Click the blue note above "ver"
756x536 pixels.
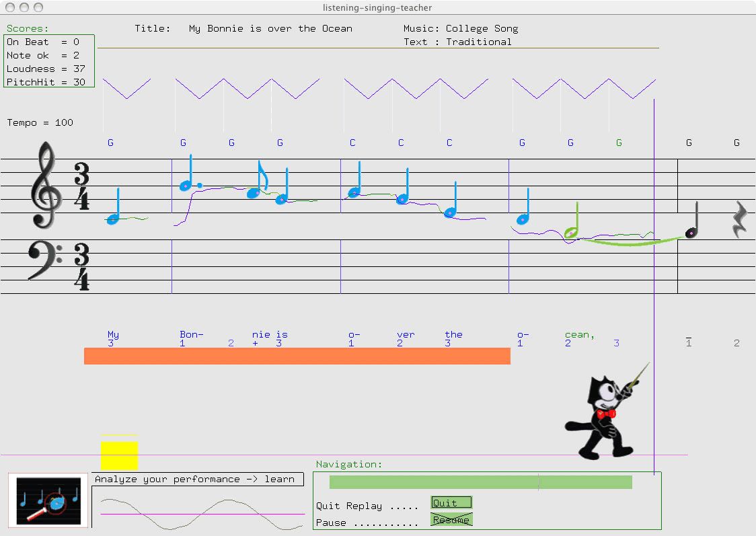click(x=403, y=198)
